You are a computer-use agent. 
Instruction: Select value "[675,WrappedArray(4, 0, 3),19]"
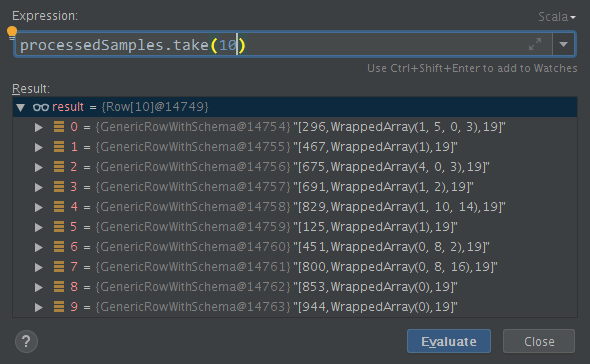[x=391, y=167]
